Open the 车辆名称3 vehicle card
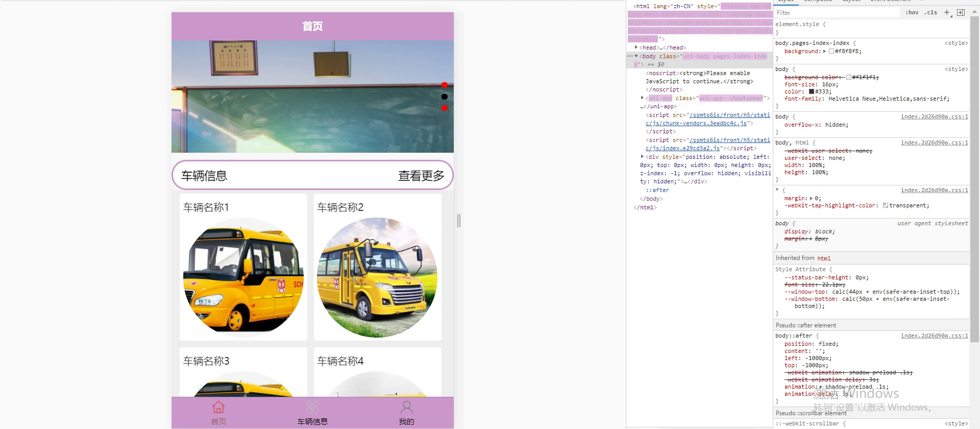Viewport: 980px width, 429px height. tap(243, 372)
